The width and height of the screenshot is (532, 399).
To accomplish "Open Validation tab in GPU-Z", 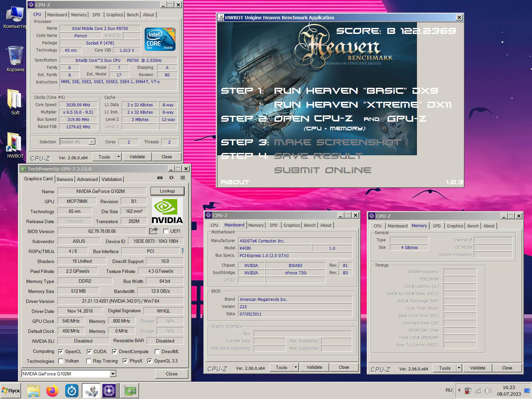I will click(112, 179).
